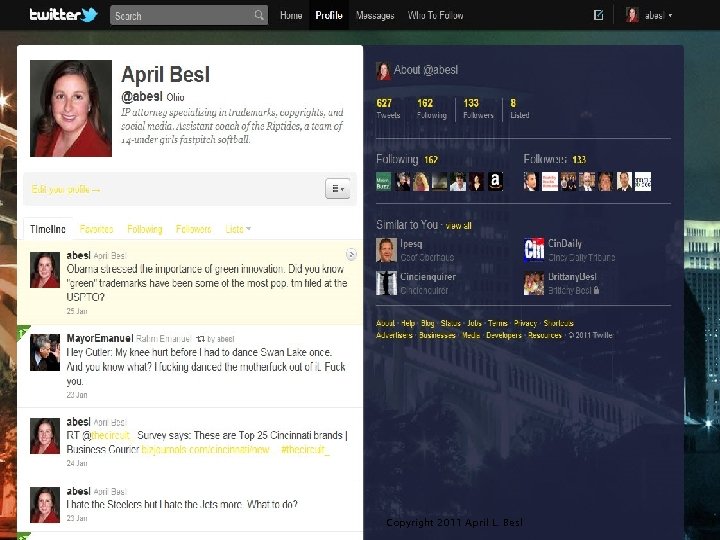Open the Following 162 heading

tap(407, 159)
